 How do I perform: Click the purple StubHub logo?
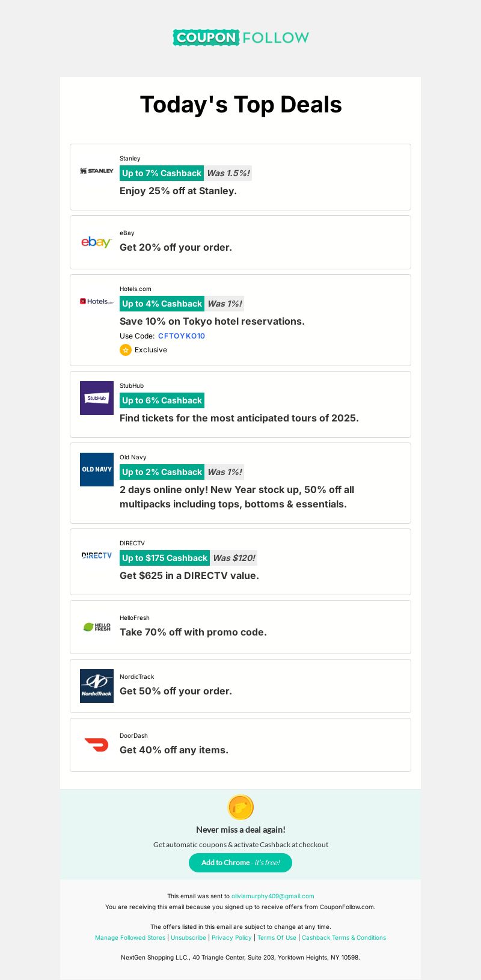pos(97,398)
